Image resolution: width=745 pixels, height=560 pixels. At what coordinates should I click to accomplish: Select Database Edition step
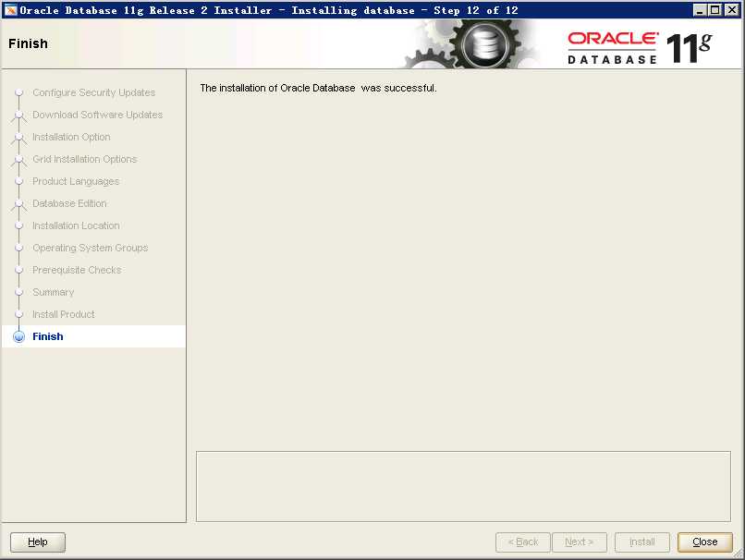tap(69, 203)
